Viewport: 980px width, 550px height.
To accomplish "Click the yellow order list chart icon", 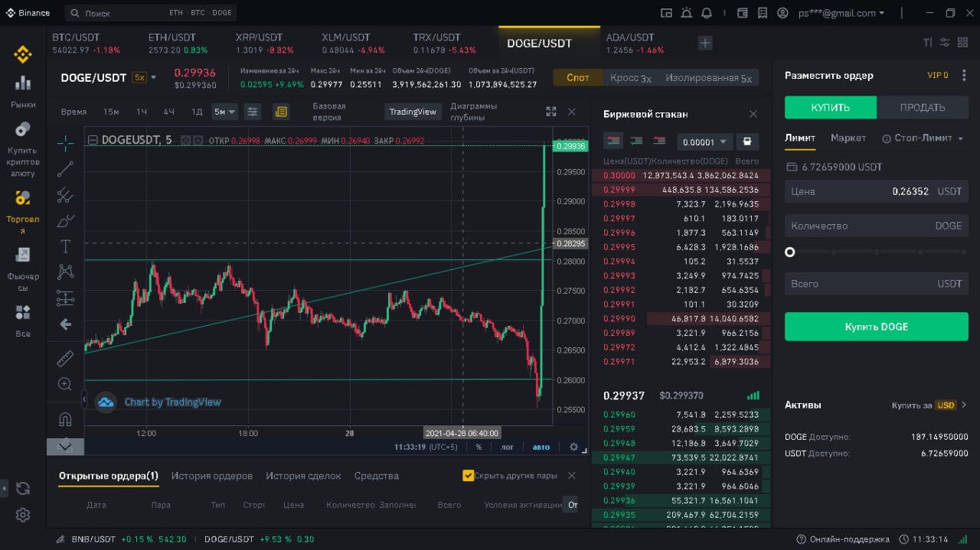I will (281, 112).
